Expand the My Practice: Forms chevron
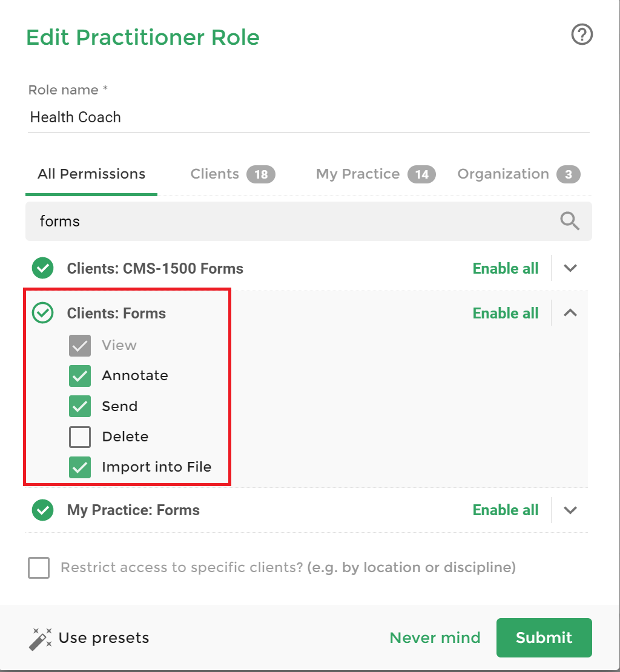Image resolution: width=620 pixels, height=672 pixels. coord(570,510)
